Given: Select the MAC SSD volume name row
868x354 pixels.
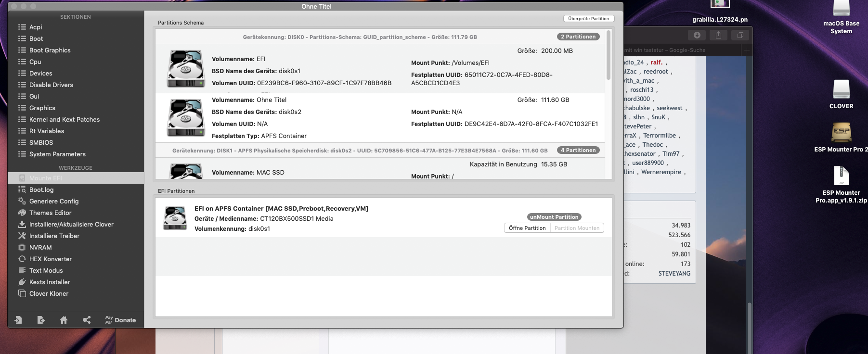Looking at the screenshot, I should (x=248, y=172).
